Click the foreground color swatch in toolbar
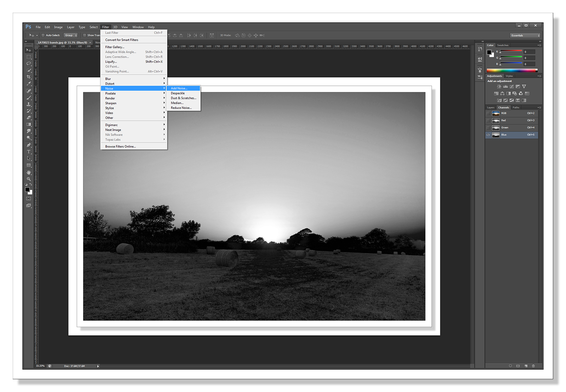The height and width of the screenshot is (392, 566). coord(27,190)
